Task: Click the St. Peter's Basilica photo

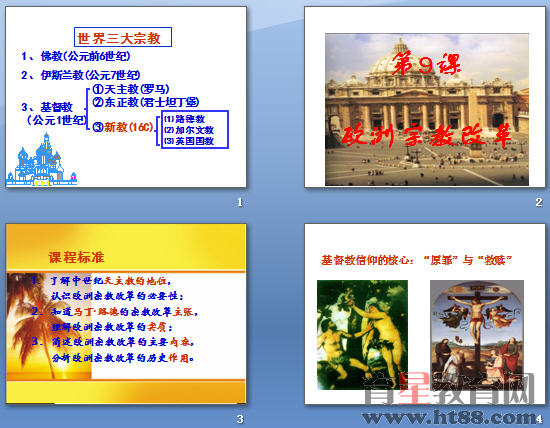Action: coord(427,109)
